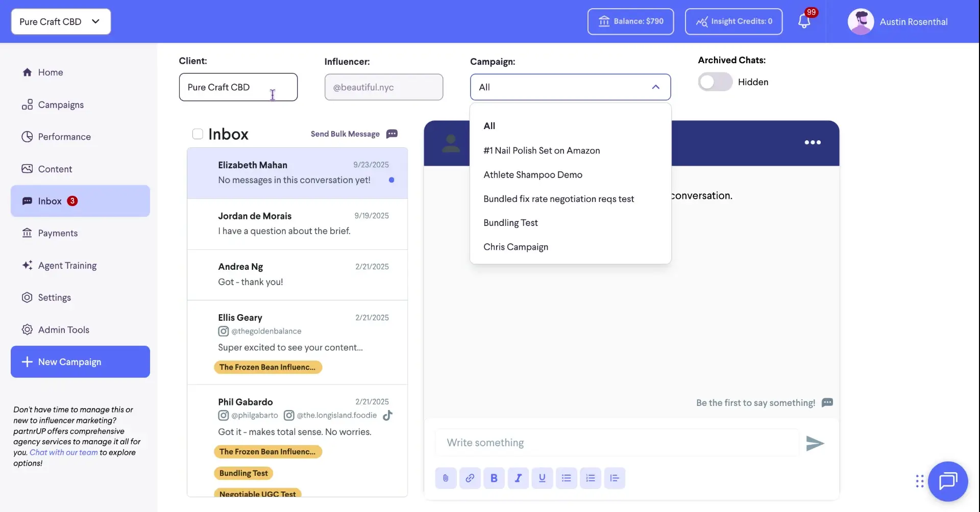The height and width of the screenshot is (512, 980).
Task: Open Phil Gabardo's TikTok profile icon
Action: point(388,415)
